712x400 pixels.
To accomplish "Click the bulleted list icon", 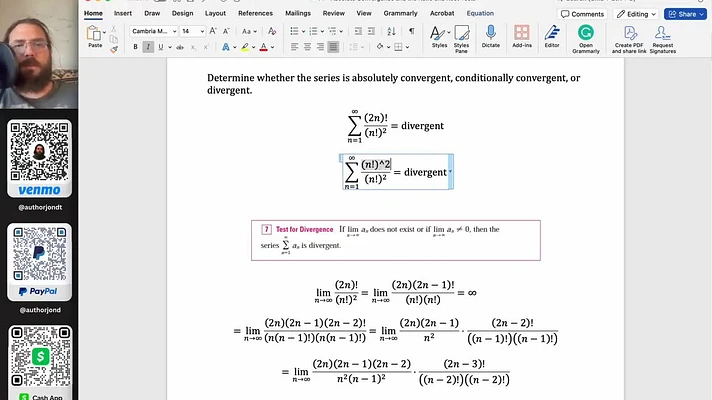I will coord(294,31).
